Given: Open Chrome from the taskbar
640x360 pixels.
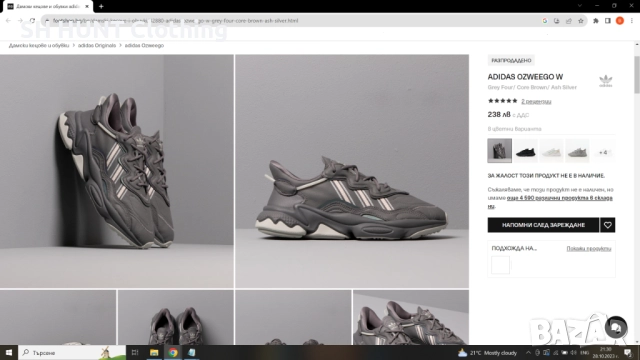Looking at the screenshot, I should [173, 353].
